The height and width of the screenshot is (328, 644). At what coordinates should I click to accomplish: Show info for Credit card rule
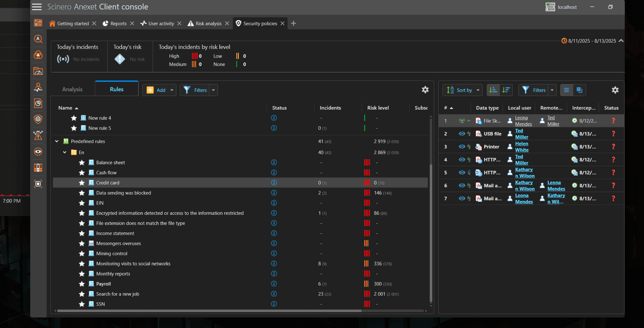(x=274, y=182)
